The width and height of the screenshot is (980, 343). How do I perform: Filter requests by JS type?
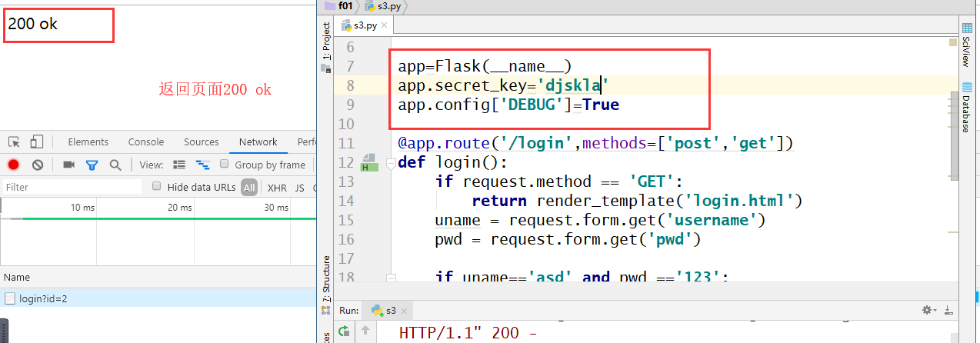[x=300, y=187]
